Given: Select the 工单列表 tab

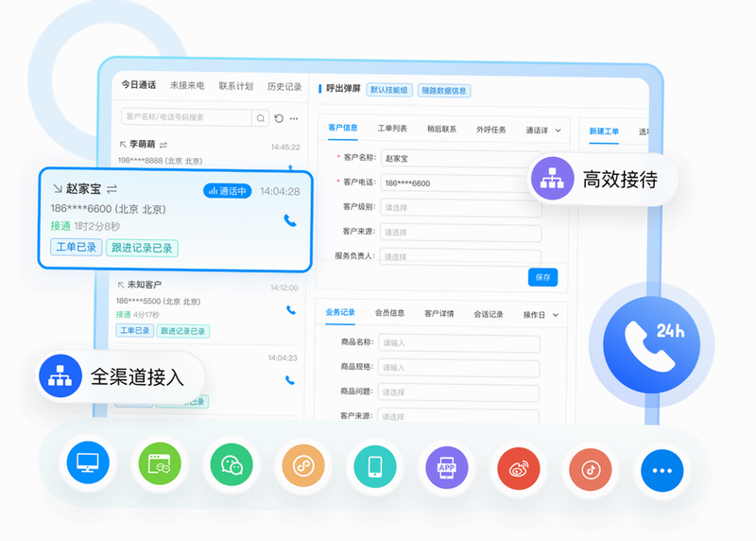Looking at the screenshot, I should (x=392, y=129).
